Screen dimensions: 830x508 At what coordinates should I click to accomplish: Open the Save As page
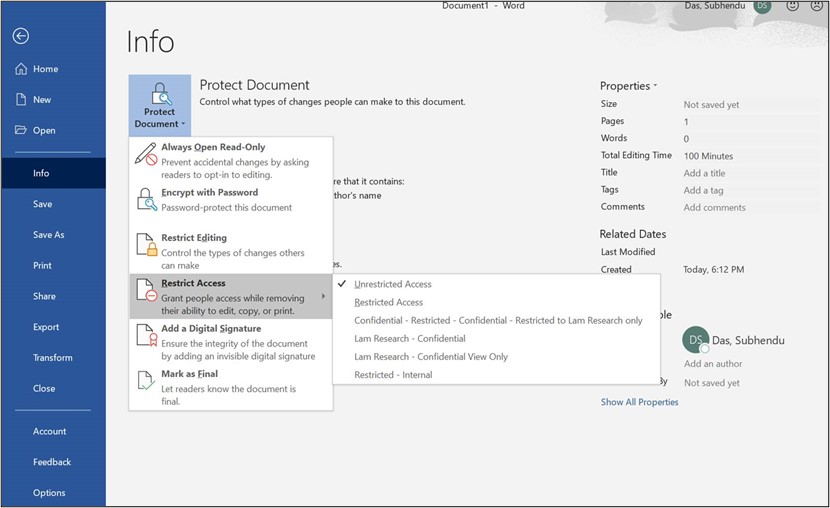pyautogui.click(x=53, y=234)
